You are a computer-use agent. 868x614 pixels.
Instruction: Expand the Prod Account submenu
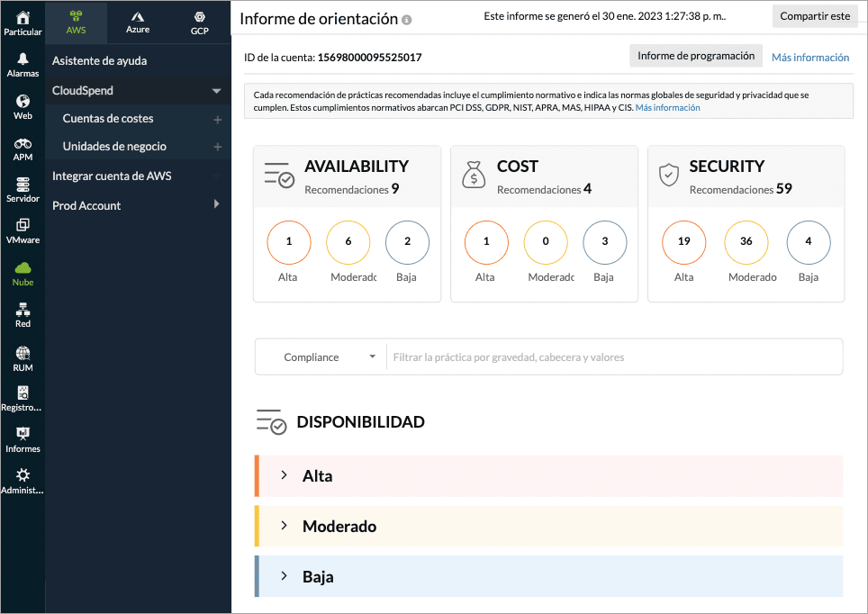216,205
